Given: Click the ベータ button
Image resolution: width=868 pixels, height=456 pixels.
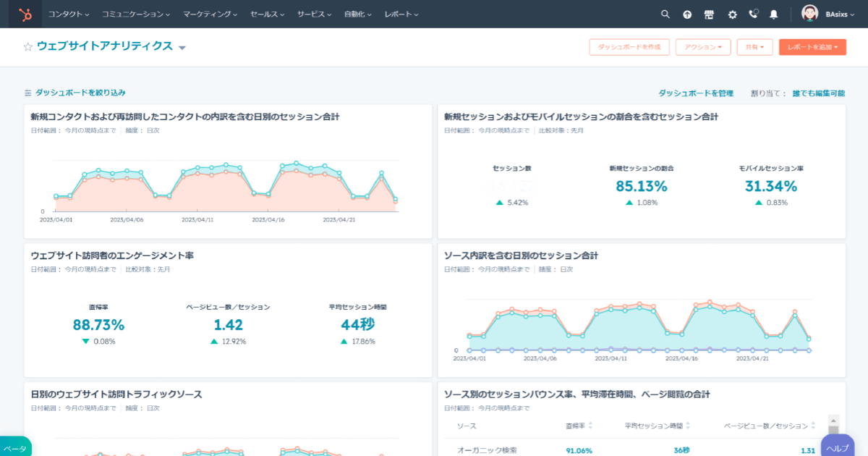Looking at the screenshot, I should [x=14, y=447].
